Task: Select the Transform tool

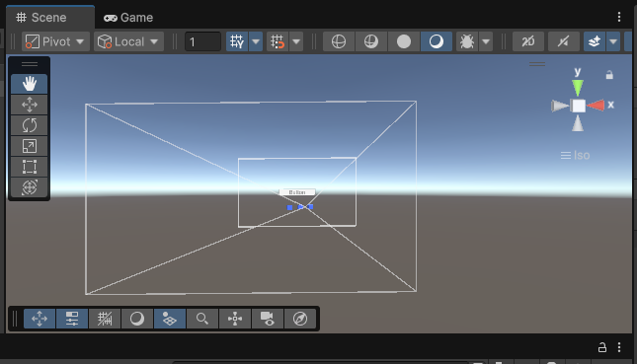Action: 30,187
